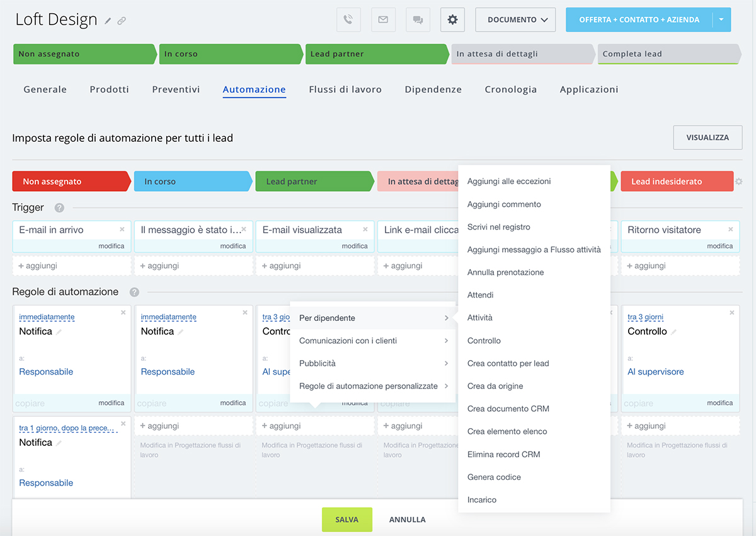Open the settings gear button in the header
Image resolution: width=756 pixels, height=536 pixels.
click(452, 20)
